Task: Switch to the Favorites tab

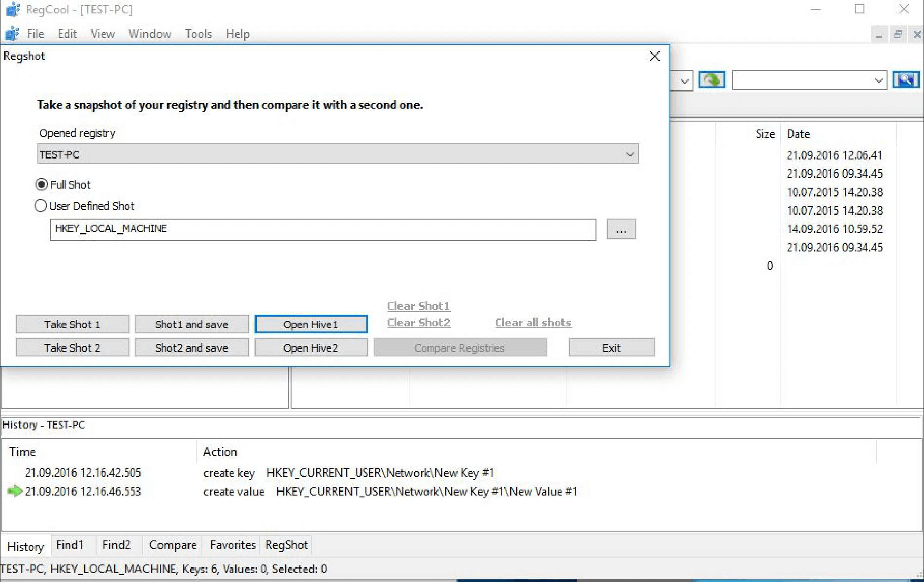Action: (x=231, y=545)
